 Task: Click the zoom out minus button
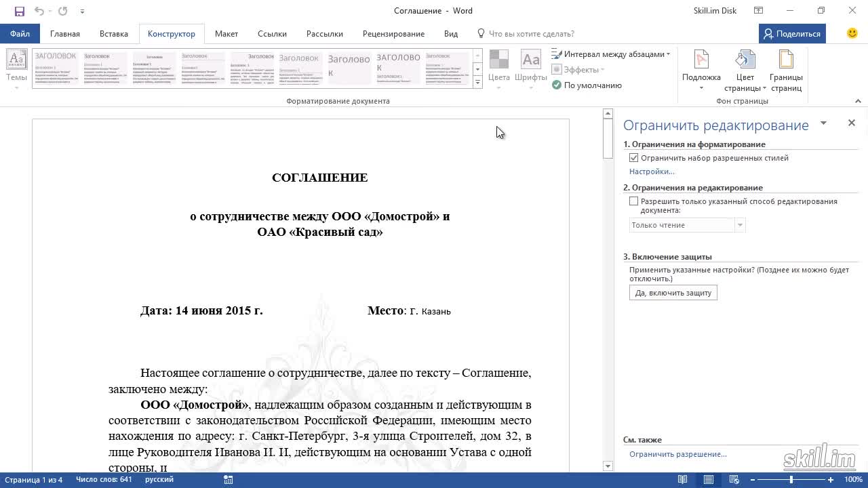point(752,480)
